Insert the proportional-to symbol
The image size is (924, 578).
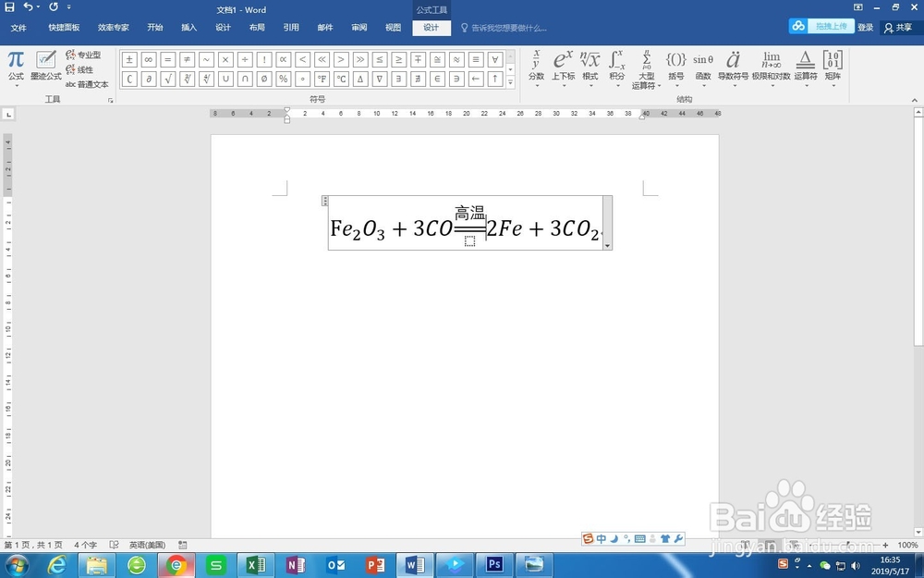click(284, 59)
